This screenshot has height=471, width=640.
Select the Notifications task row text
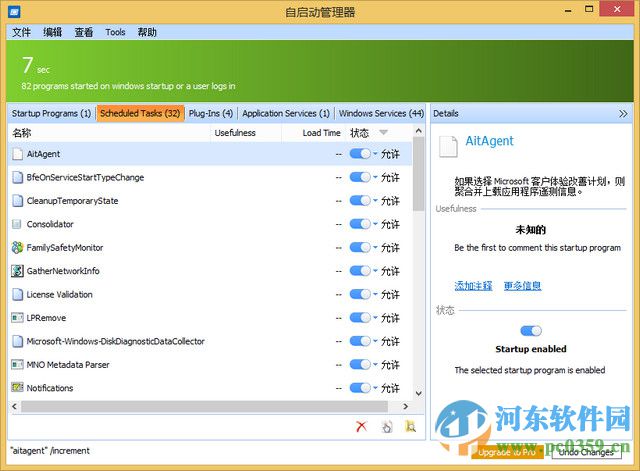pyautogui.click(x=50, y=388)
